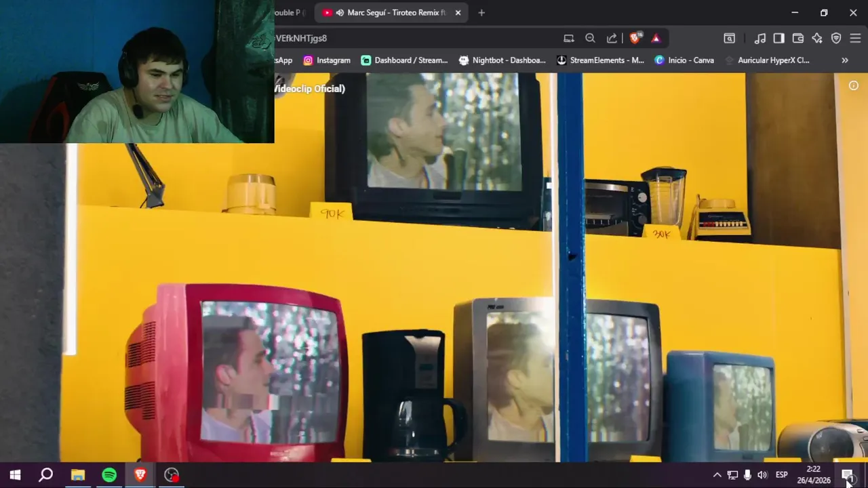Screen dimensions: 868x488
Task: Share this page using the share icon
Action: point(612,39)
